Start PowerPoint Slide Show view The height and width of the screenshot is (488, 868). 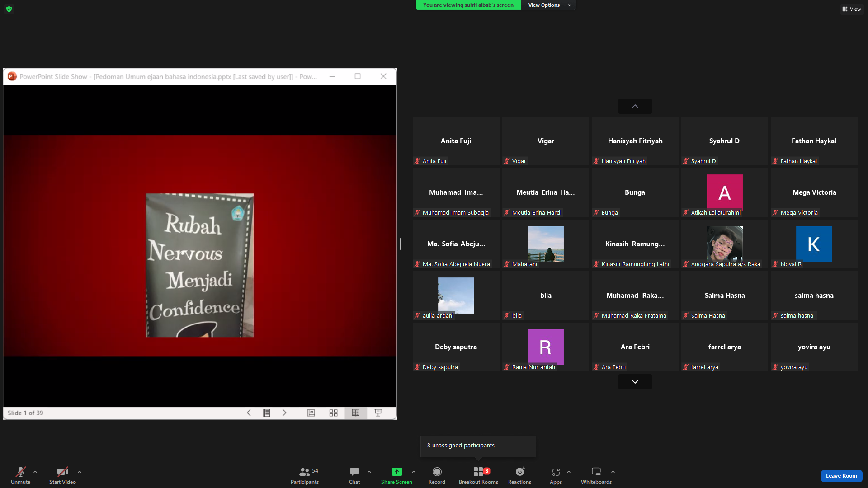378,413
